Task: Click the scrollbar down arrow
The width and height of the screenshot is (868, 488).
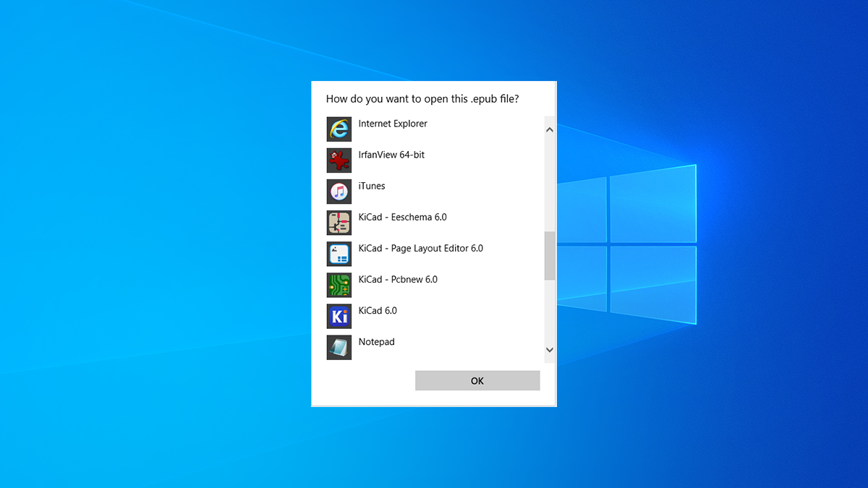Action: click(549, 350)
